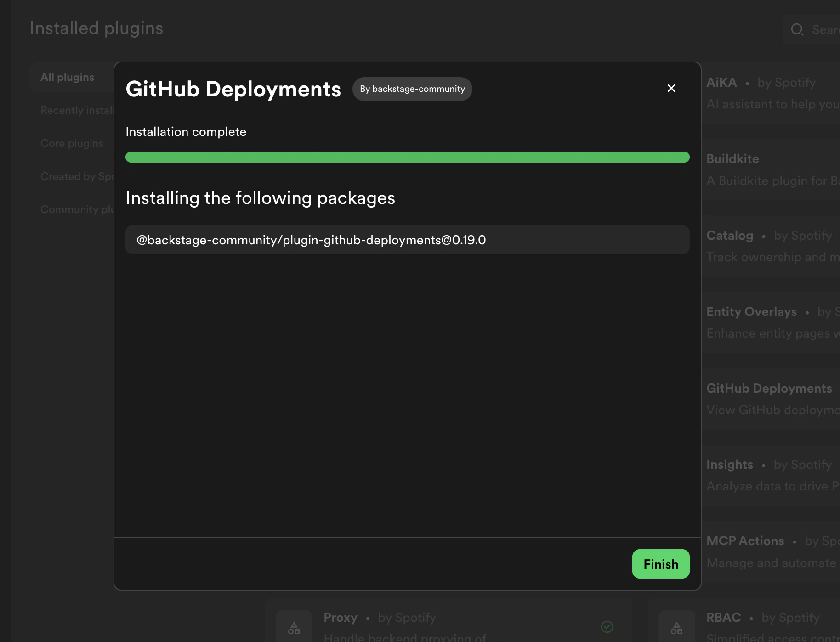840x642 pixels.
Task: Open the Community plugins sidebar filter
Action: click(77, 209)
